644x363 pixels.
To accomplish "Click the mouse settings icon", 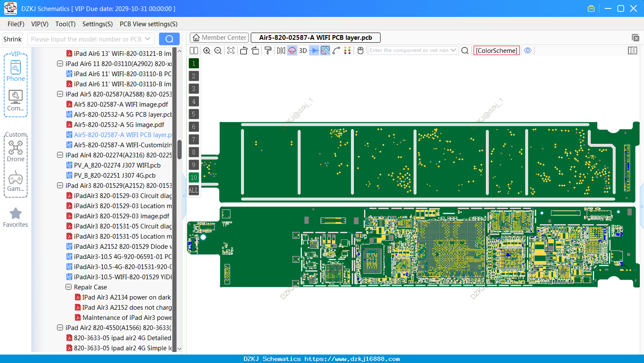I will (x=361, y=50).
